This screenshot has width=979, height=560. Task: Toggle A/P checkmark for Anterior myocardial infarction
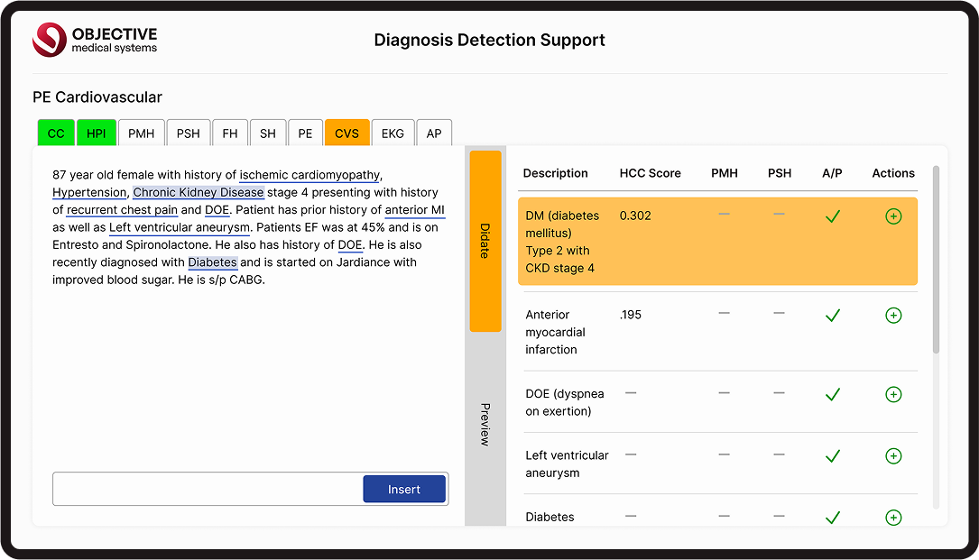833,316
